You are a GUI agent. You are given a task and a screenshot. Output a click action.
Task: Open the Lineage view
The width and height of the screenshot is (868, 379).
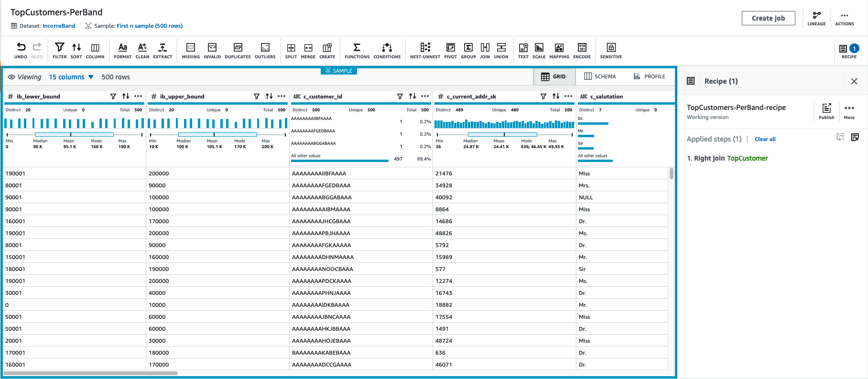pos(816,18)
